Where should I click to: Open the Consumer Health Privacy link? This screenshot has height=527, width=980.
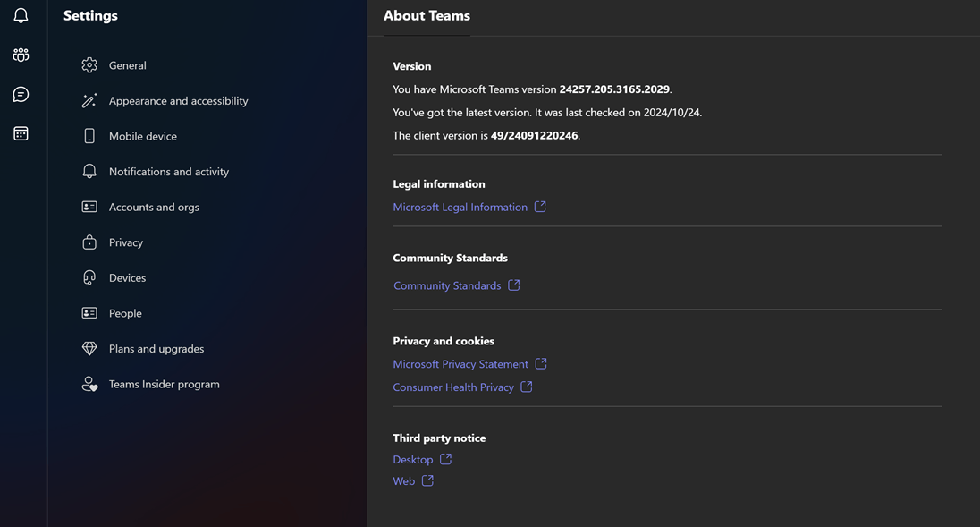coord(453,387)
